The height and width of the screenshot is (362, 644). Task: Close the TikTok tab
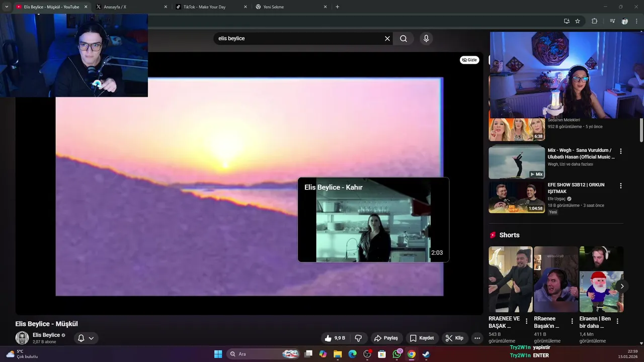coord(246,7)
